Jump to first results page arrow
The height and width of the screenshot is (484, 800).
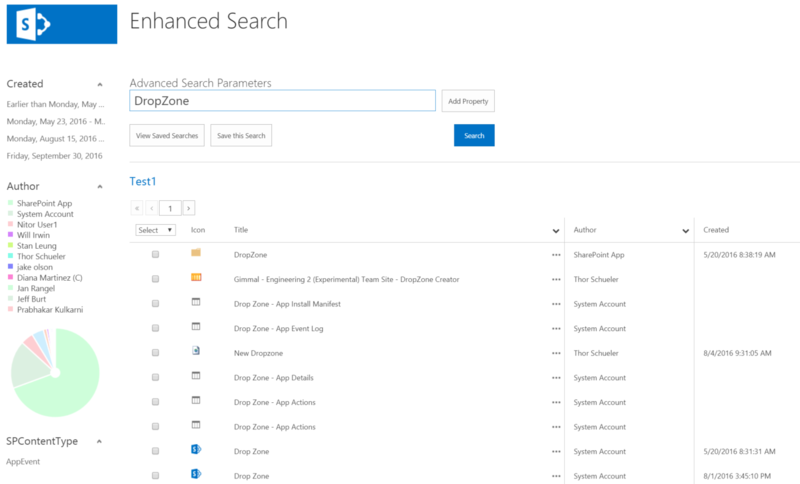(137, 208)
